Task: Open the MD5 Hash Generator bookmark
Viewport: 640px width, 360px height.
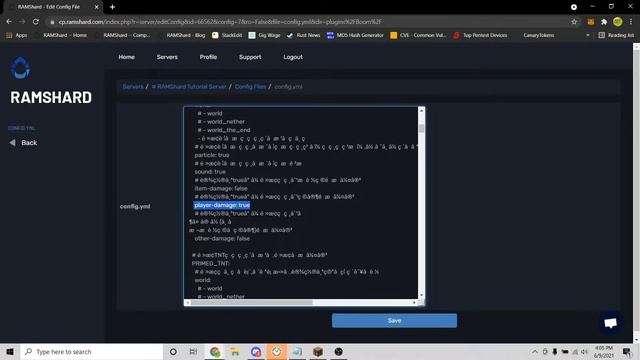Action: pyautogui.click(x=356, y=35)
